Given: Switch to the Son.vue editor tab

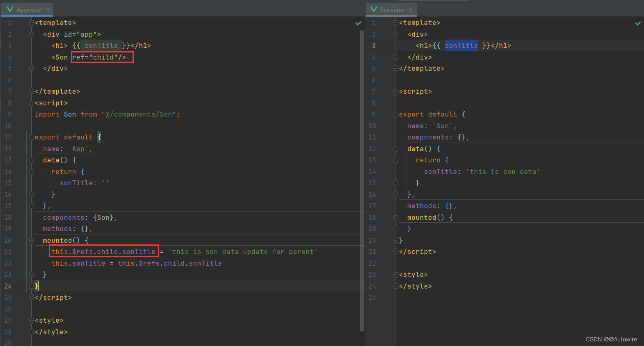Looking at the screenshot, I should click(392, 10).
